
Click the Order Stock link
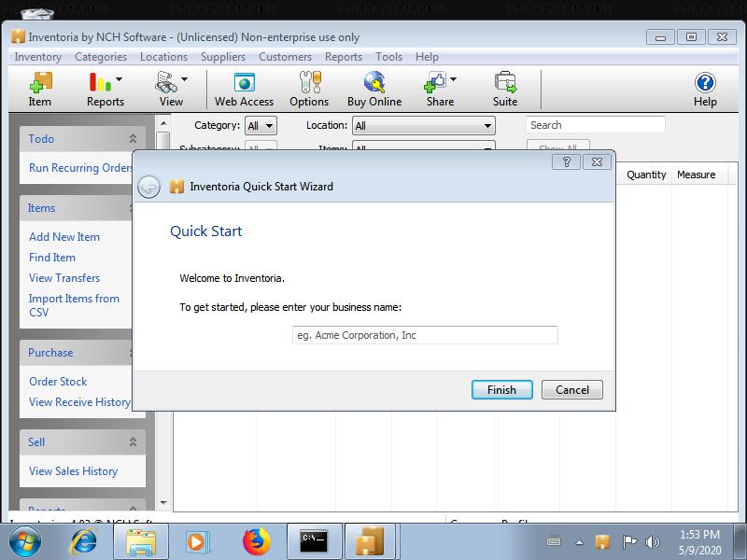tap(58, 382)
